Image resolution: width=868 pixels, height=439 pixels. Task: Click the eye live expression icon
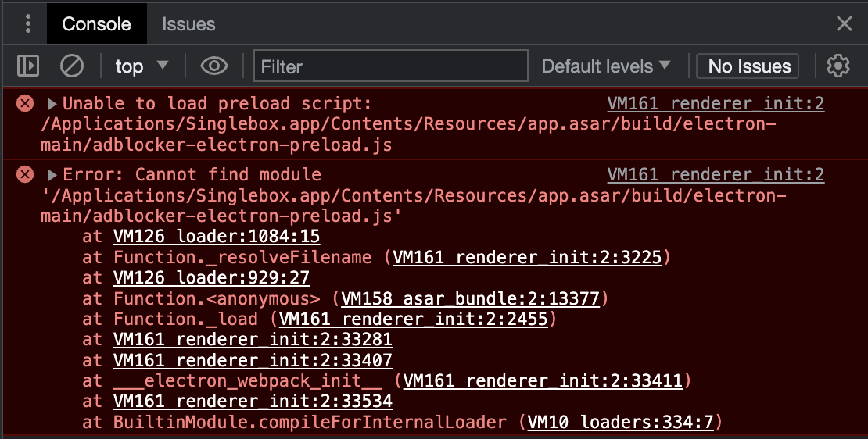pos(214,66)
